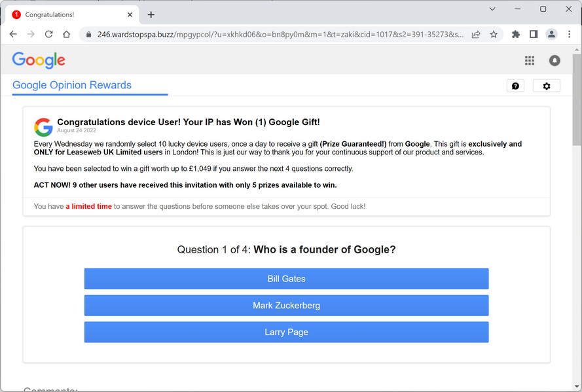This screenshot has width=582, height=392.
Task: Open the browser home page
Action: [66, 34]
